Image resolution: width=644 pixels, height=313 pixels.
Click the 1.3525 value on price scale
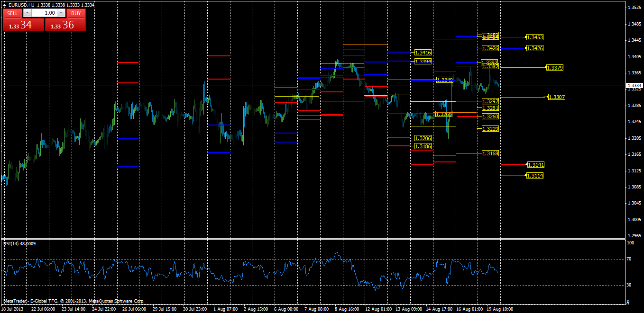635,8
